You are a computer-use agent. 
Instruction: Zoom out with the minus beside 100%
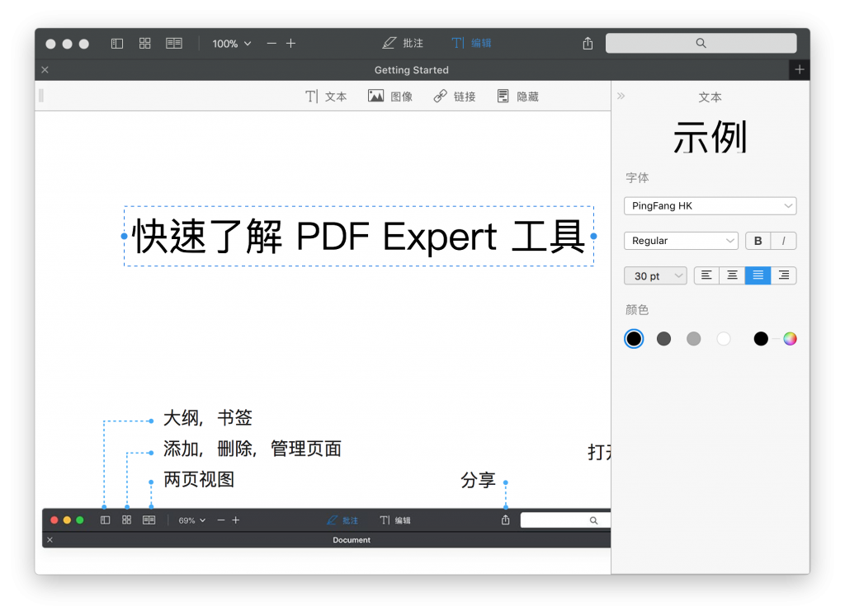coord(271,44)
